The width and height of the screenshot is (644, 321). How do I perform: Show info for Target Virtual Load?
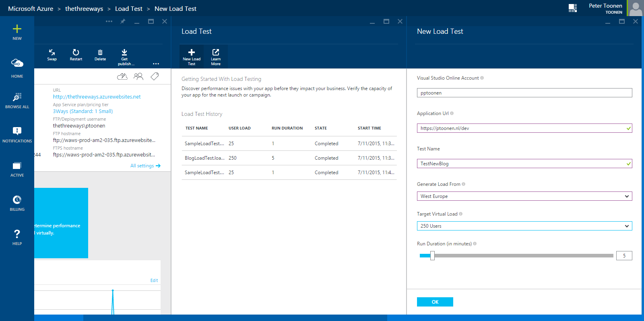[461, 214]
